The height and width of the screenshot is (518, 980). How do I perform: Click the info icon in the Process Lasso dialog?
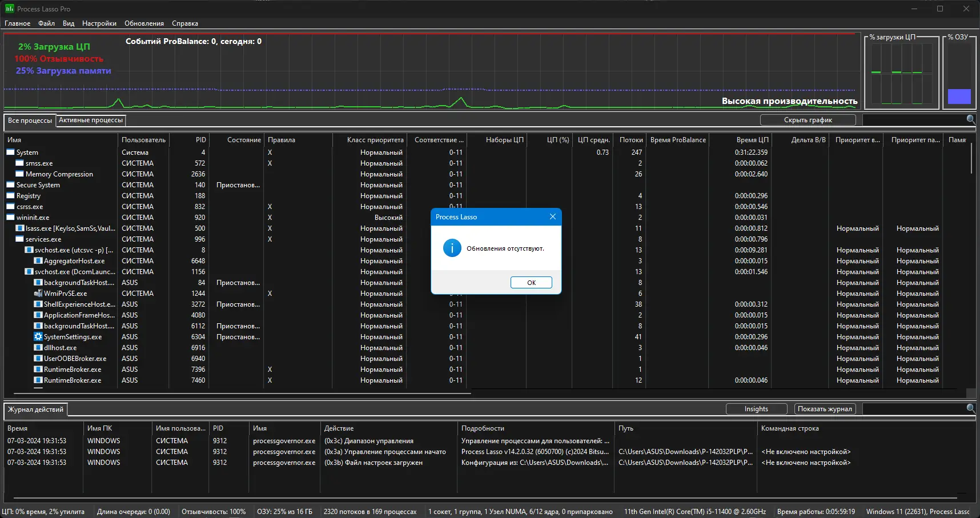click(452, 248)
